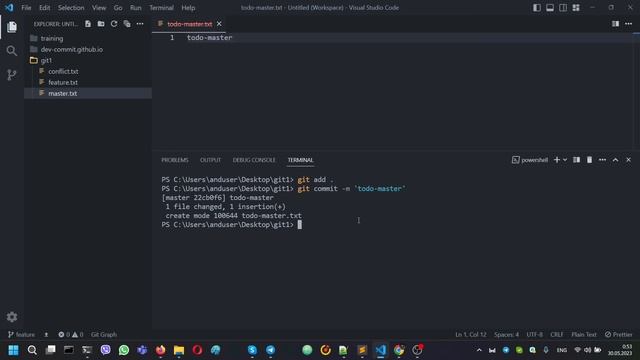Open errors and warnings status indicator

click(71, 335)
